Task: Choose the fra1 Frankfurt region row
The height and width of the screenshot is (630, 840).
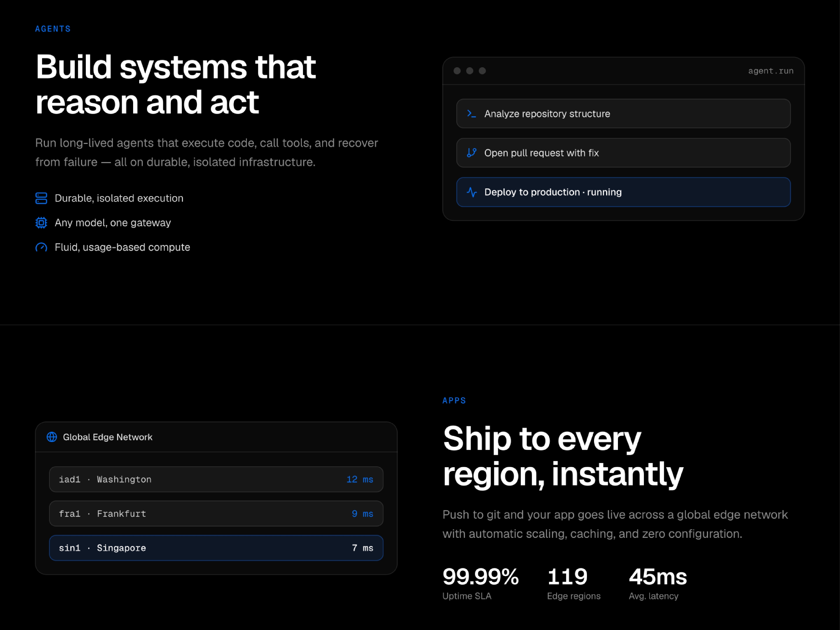Action: 216,513
